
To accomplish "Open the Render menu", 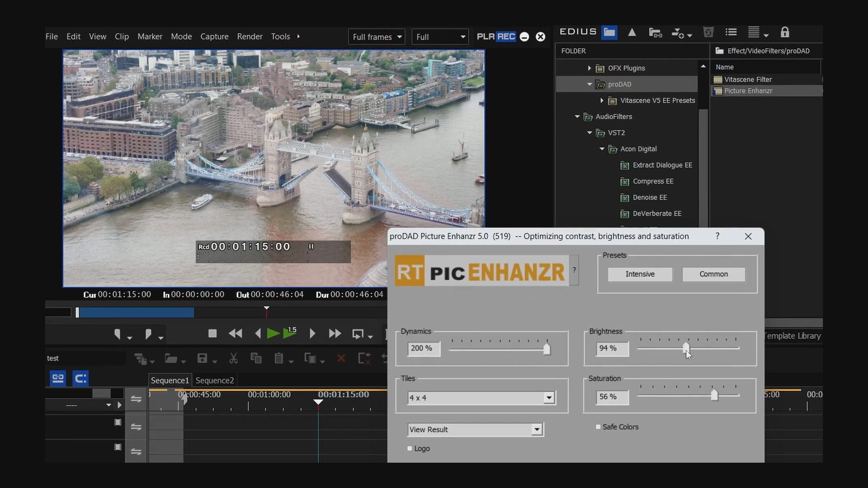I will tap(250, 37).
